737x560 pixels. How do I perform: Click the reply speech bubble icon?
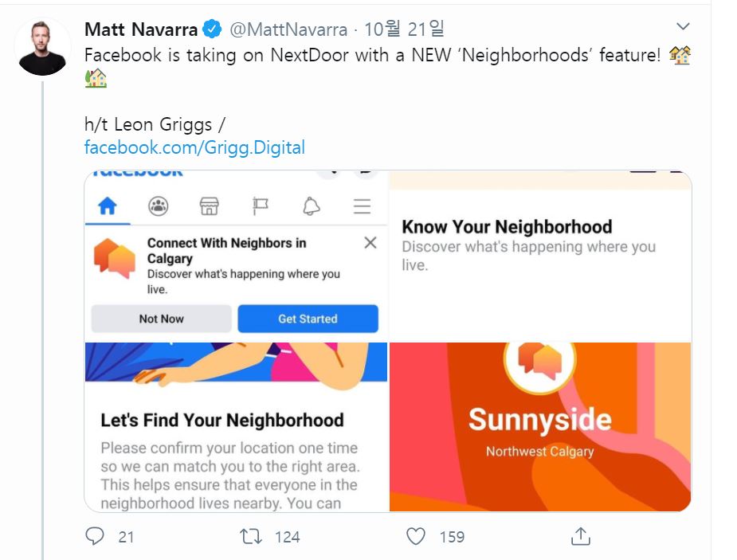tap(95, 536)
